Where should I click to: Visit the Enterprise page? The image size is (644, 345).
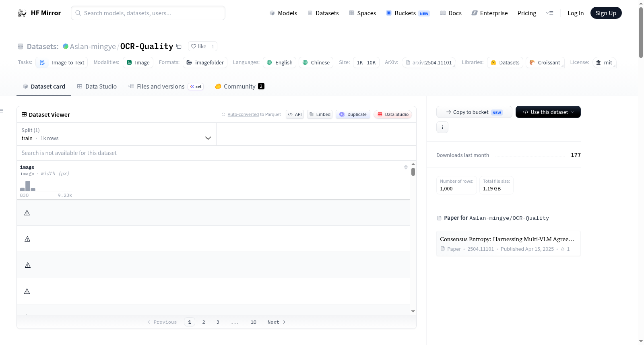[490, 13]
